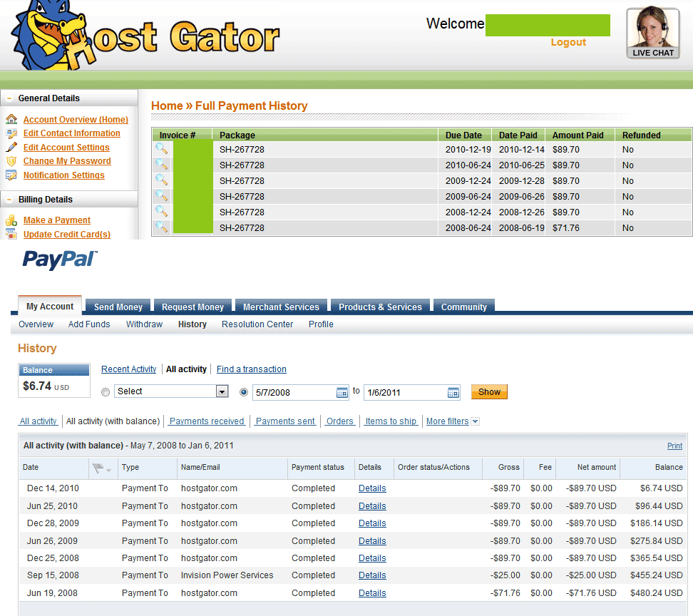693x616 pixels.
Task: Open Details for Jun 25, 2010 payment
Action: tap(372, 506)
